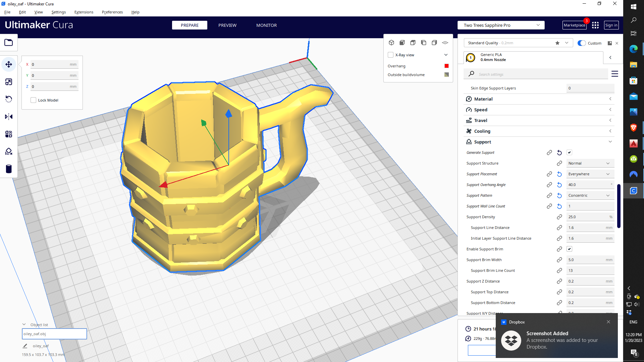Reset Support Pattern setting
Viewport: 644px width, 362px height.
[x=559, y=195]
